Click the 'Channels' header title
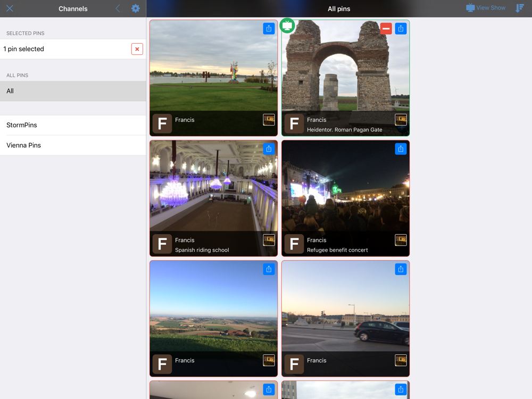532x399 pixels. [x=73, y=9]
